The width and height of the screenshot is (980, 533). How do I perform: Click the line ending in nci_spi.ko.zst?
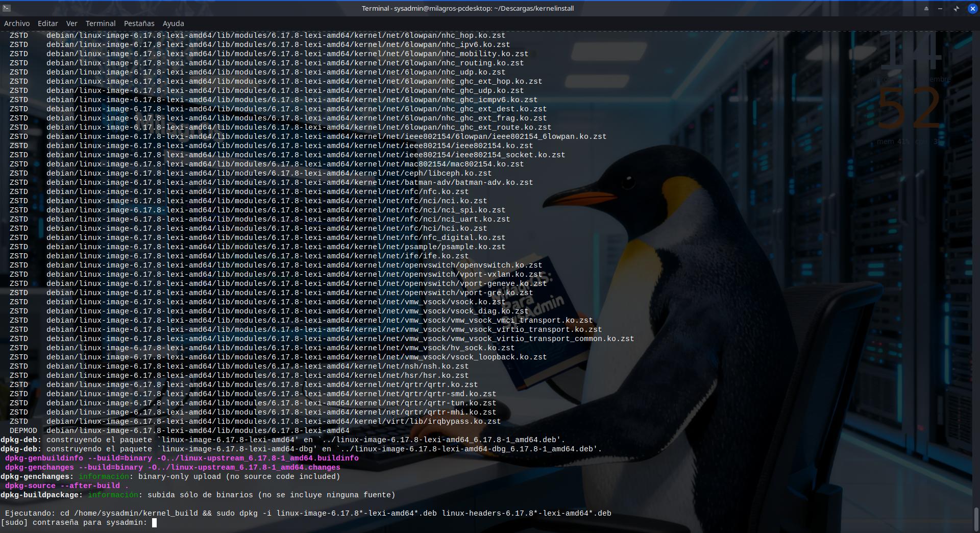(257, 210)
